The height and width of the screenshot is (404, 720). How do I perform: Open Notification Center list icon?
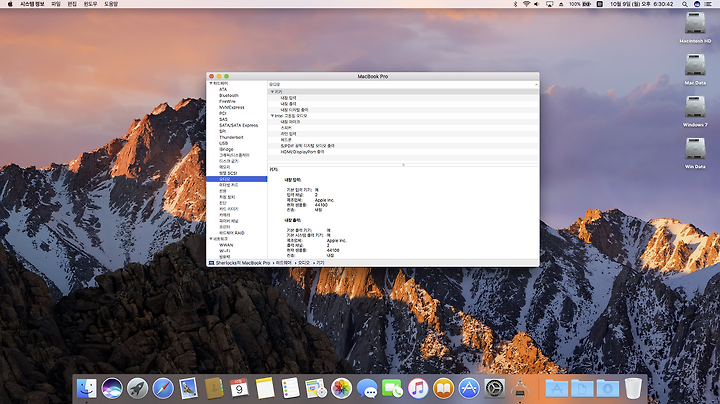point(708,4)
